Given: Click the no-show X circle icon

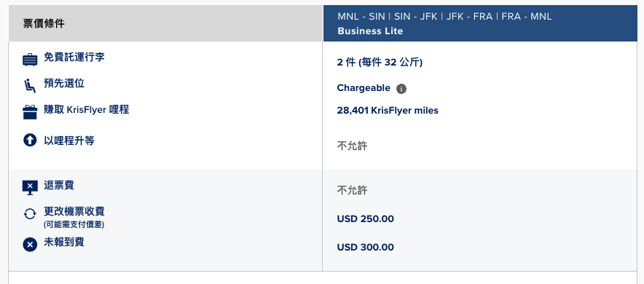Looking at the screenshot, I should pyautogui.click(x=30, y=245).
